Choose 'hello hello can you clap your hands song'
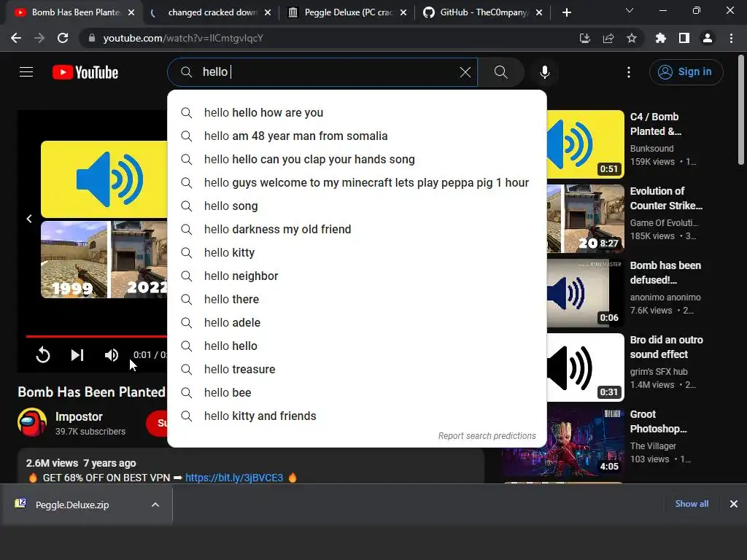The height and width of the screenshot is (560, 747). [x=357, y=159]
